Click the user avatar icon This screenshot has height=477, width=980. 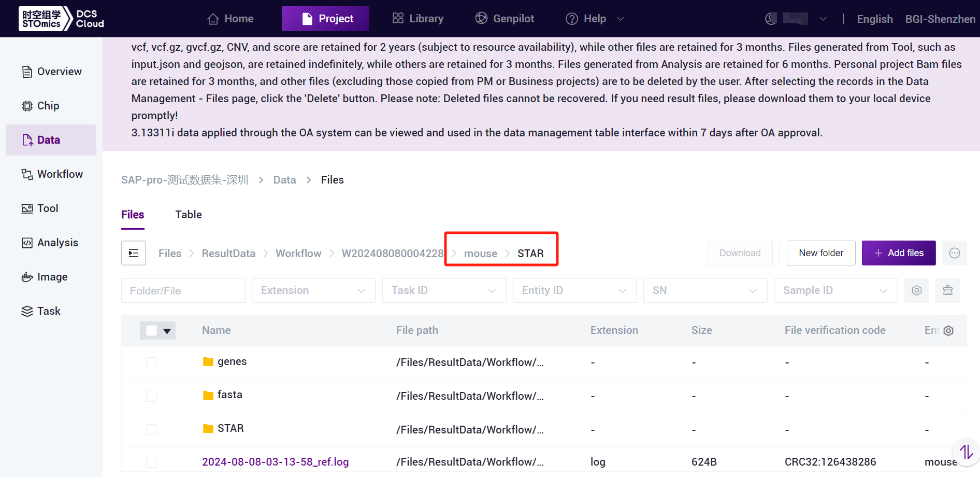[771, 19]
